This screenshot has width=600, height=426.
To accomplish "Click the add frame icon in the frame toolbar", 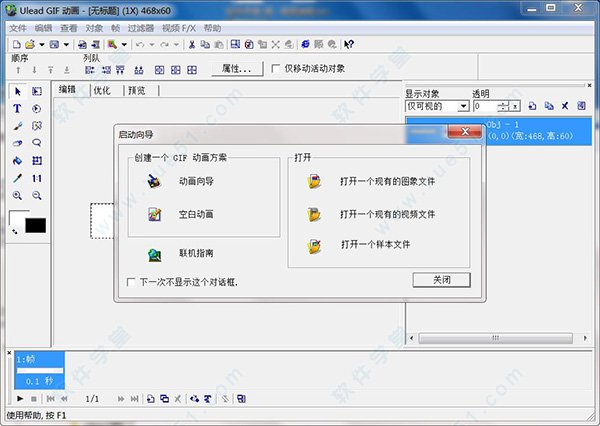I will tap(150, 399).
